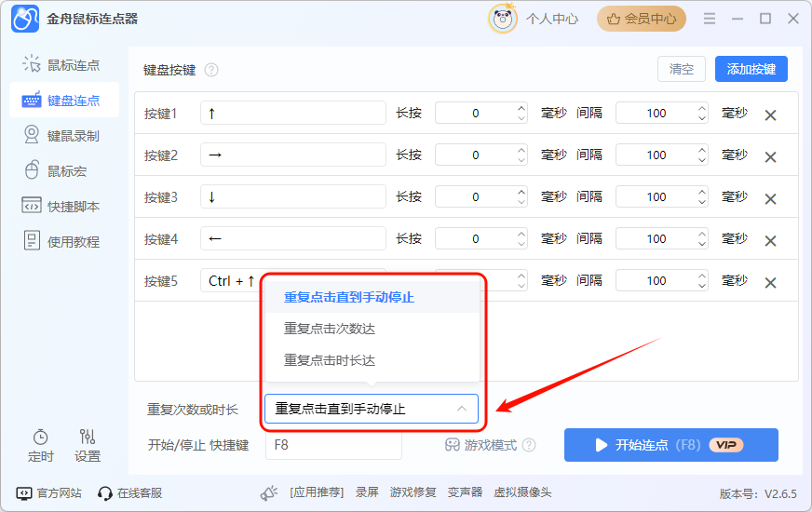
Task: Choose 重复点击次数达 option
Action: [372, 329]
